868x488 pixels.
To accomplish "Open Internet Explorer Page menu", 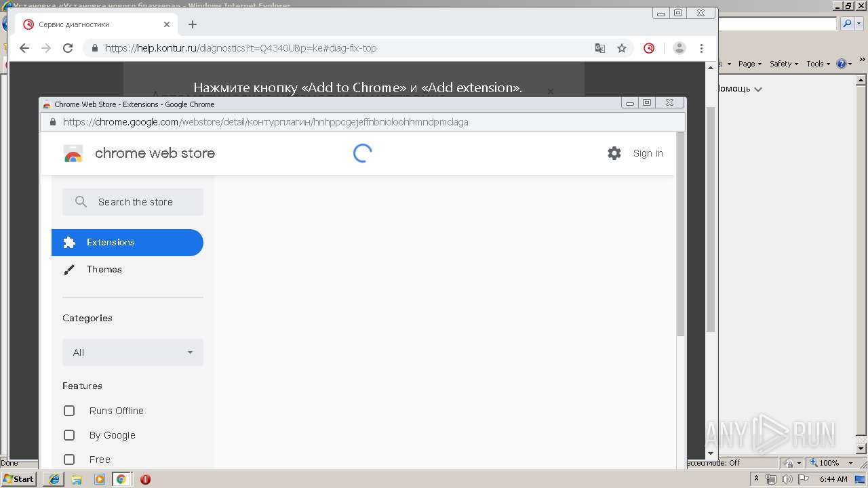I will 749,64.
